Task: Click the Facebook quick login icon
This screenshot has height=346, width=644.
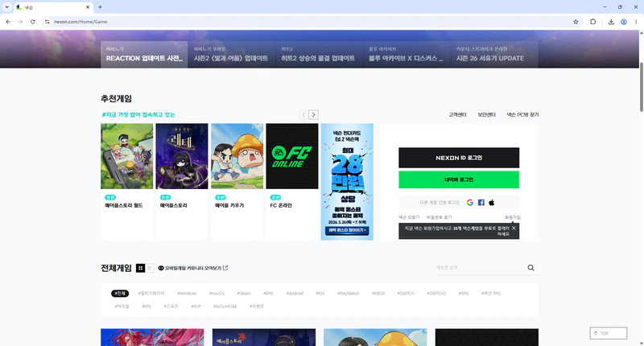Action: tap(481, 202)
